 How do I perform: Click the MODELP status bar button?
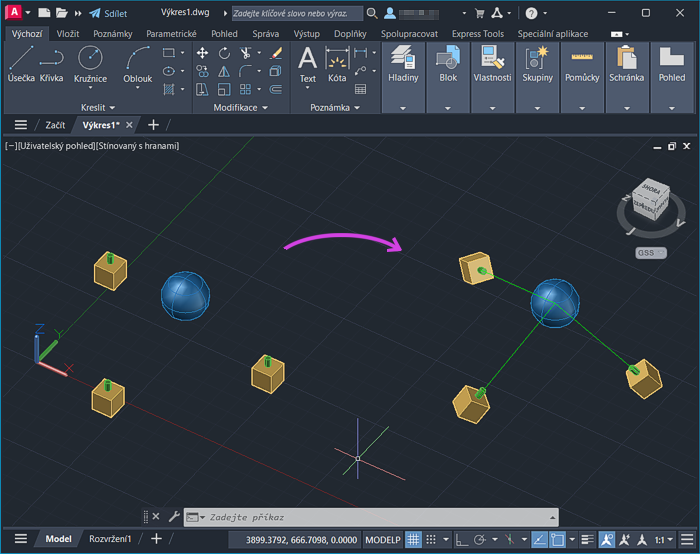382,540
